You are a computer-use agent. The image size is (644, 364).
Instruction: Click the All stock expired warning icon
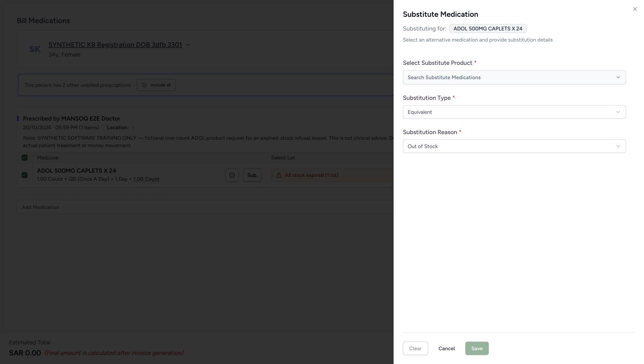279,175
